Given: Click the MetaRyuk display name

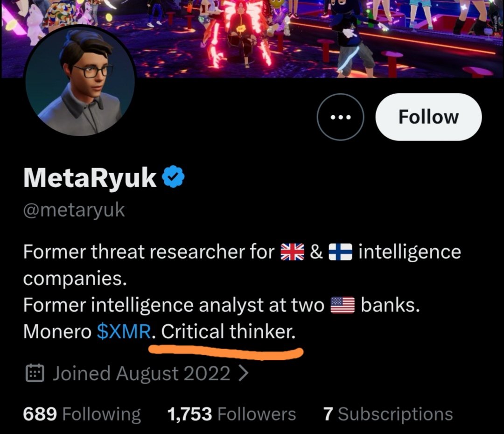Looking at the screenshot, I should [90, 177].
